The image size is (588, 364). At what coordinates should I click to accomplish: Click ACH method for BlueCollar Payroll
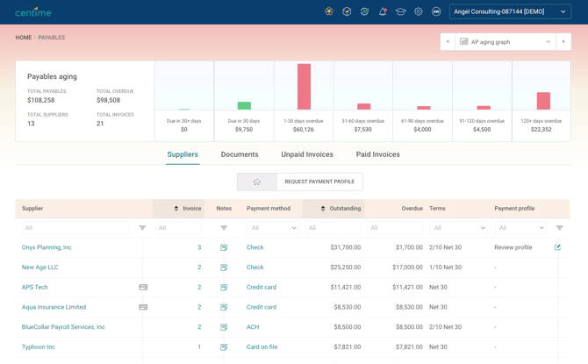click(253, 327)
